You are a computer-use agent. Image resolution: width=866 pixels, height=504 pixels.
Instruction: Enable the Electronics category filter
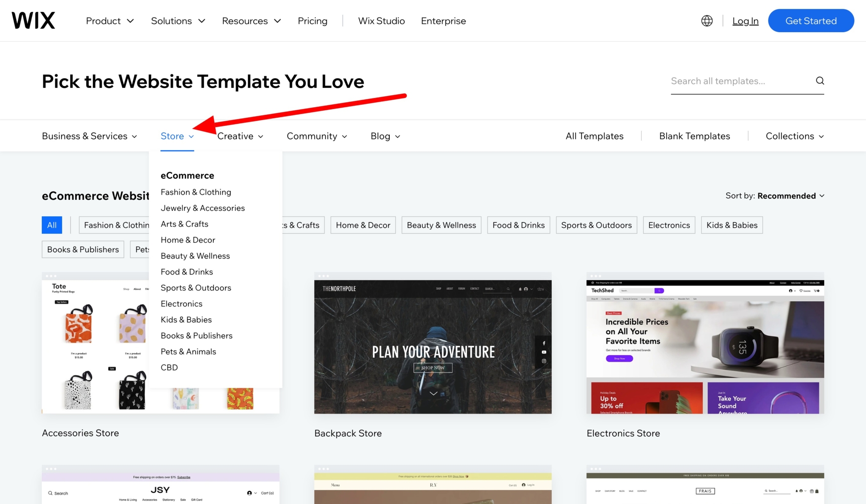coord(669,225)
